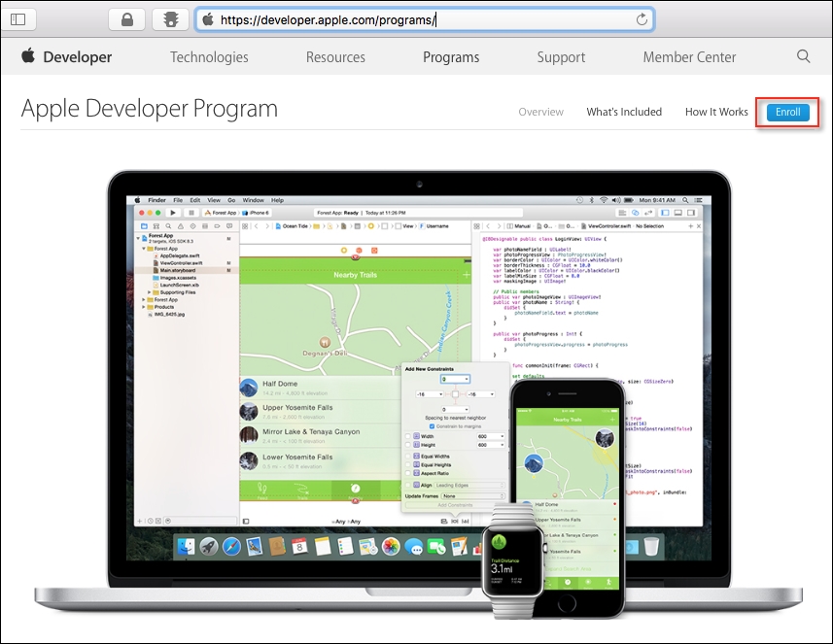
Task: Open the Resources menu item
Action: pyautogui.click(x=335, y=56)
